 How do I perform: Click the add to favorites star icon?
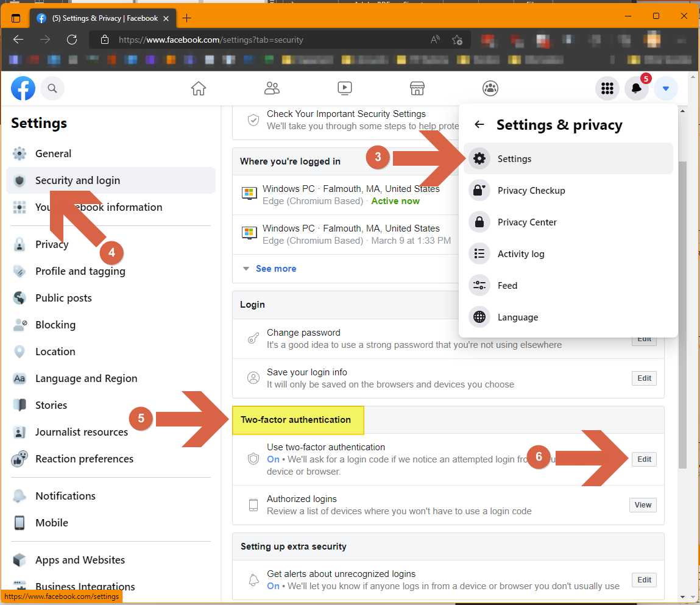coord(457,40)
